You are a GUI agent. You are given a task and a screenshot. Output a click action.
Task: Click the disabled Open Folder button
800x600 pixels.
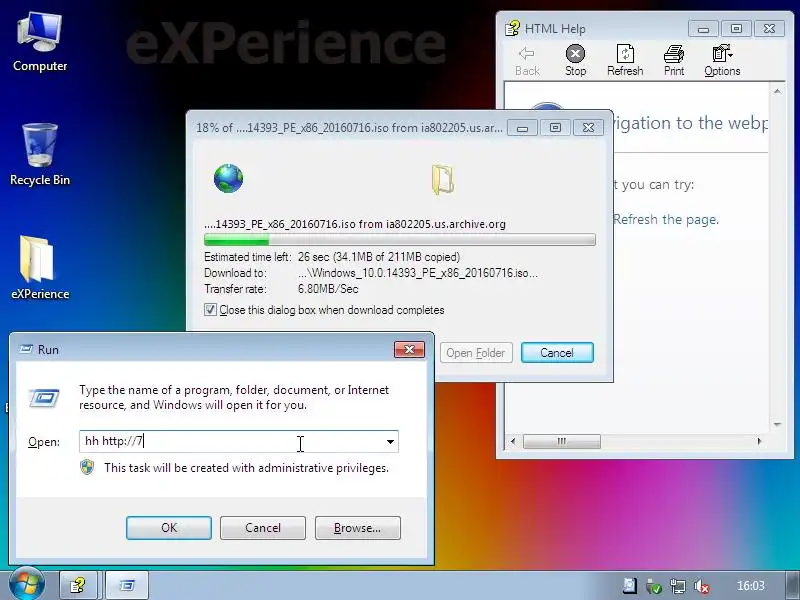476,353
